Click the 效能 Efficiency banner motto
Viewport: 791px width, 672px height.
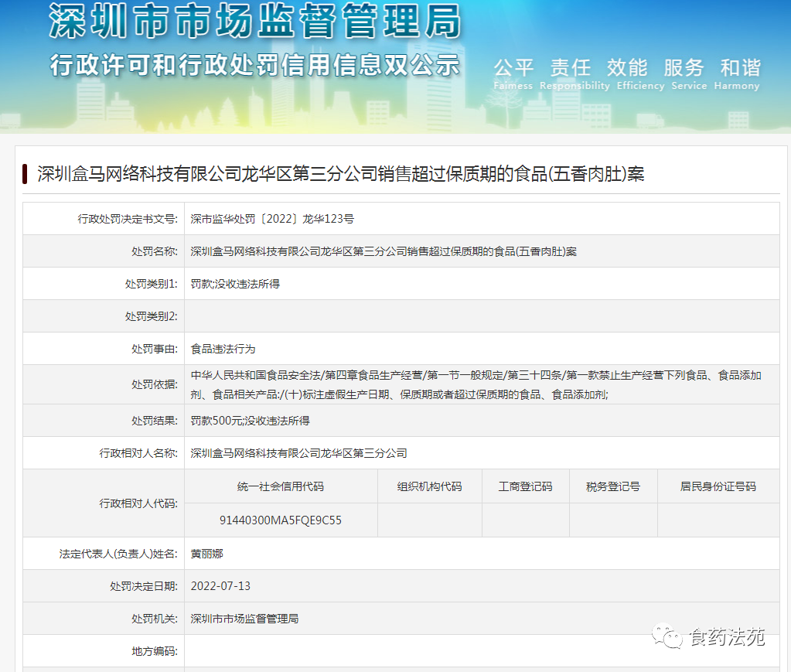(640, 74)
